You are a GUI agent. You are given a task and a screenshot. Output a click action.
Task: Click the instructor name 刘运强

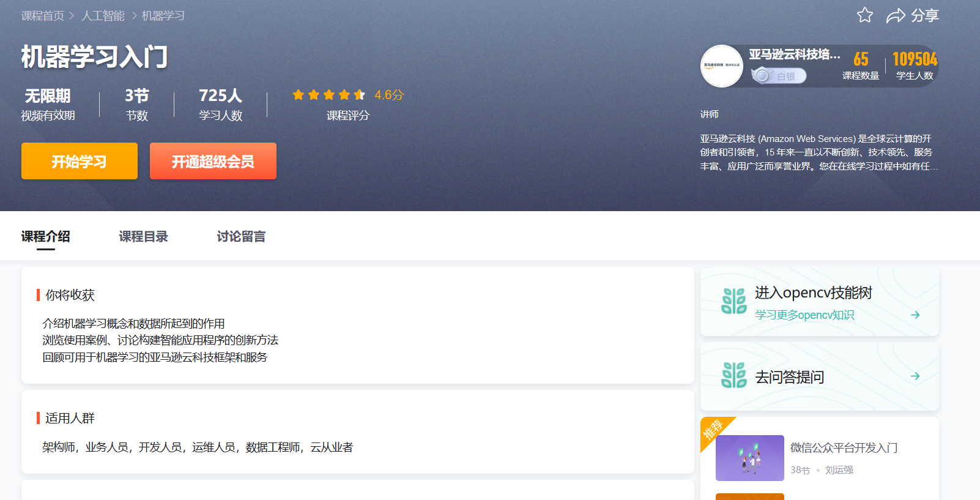(839, 470)
